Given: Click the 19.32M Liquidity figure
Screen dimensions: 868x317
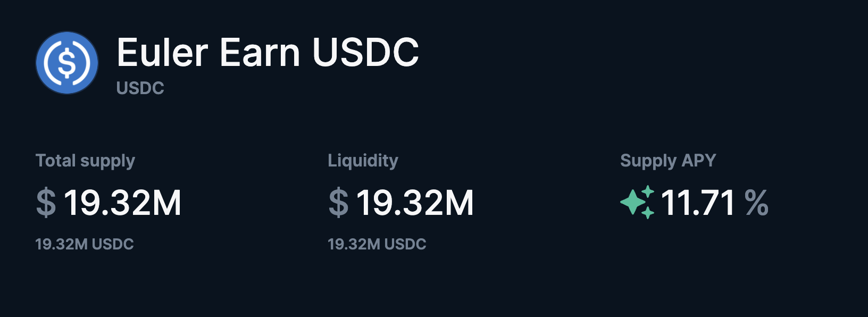Looking at the screenshot, I should (x=415, y=203).
